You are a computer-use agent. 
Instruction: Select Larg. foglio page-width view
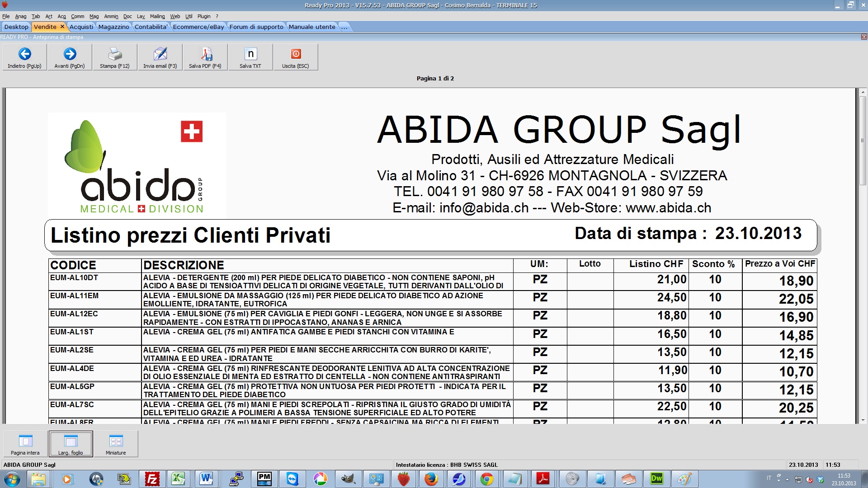coord(71,444)
